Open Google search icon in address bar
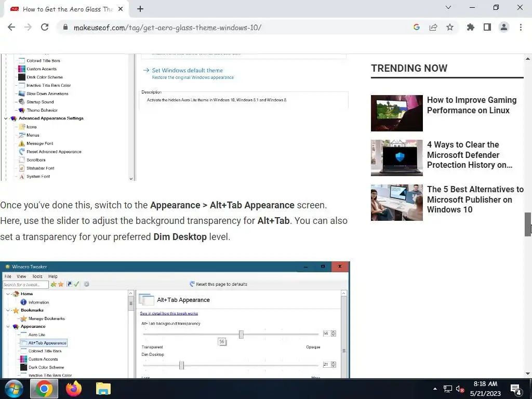This screenshot has width=532, height=399. 416,27
